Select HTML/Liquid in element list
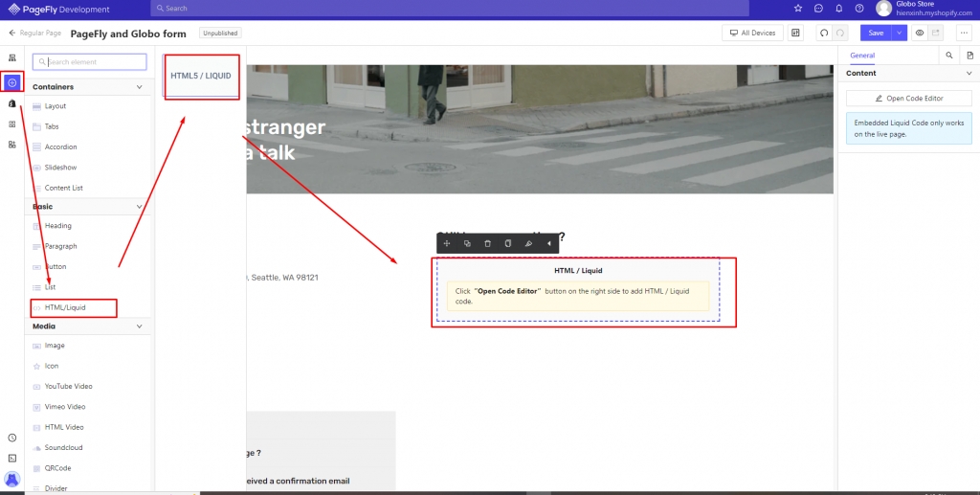 (65, 307)
